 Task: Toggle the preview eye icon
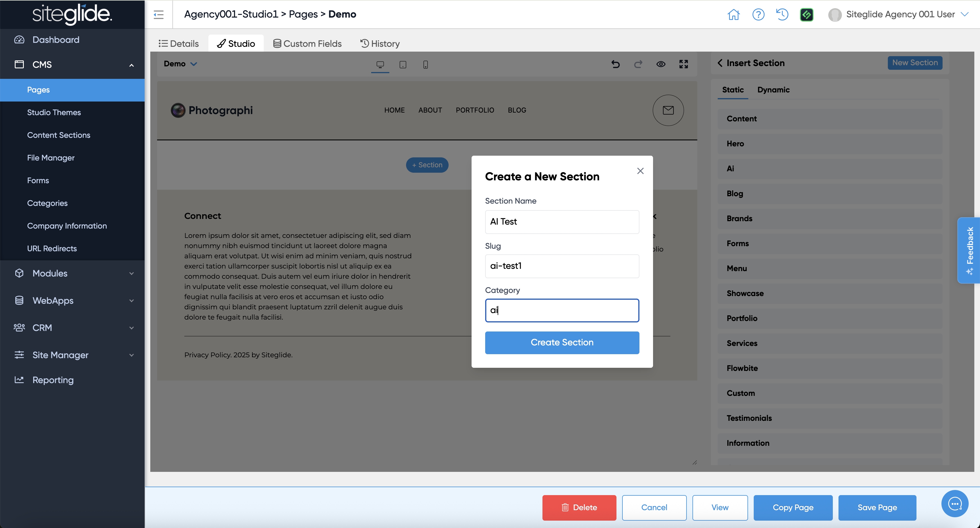(x=661, y=64)
